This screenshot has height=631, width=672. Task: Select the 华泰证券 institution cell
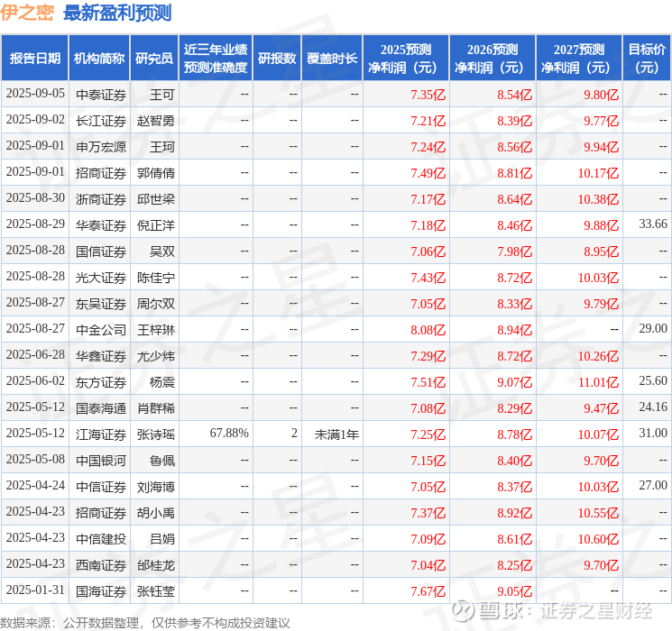[101, 225]
